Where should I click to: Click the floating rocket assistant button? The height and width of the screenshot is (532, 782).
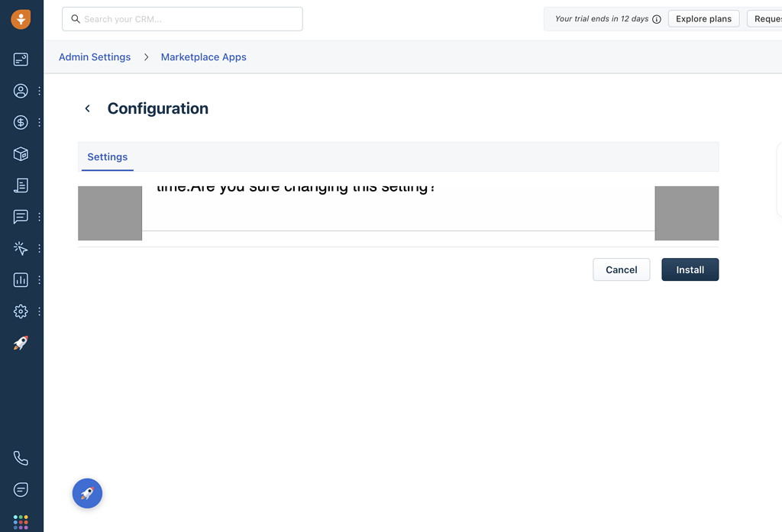(87, 493)
